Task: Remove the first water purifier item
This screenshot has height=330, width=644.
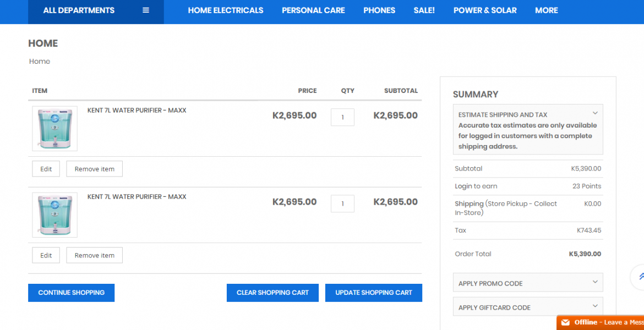Action: (x=94, y=169)
